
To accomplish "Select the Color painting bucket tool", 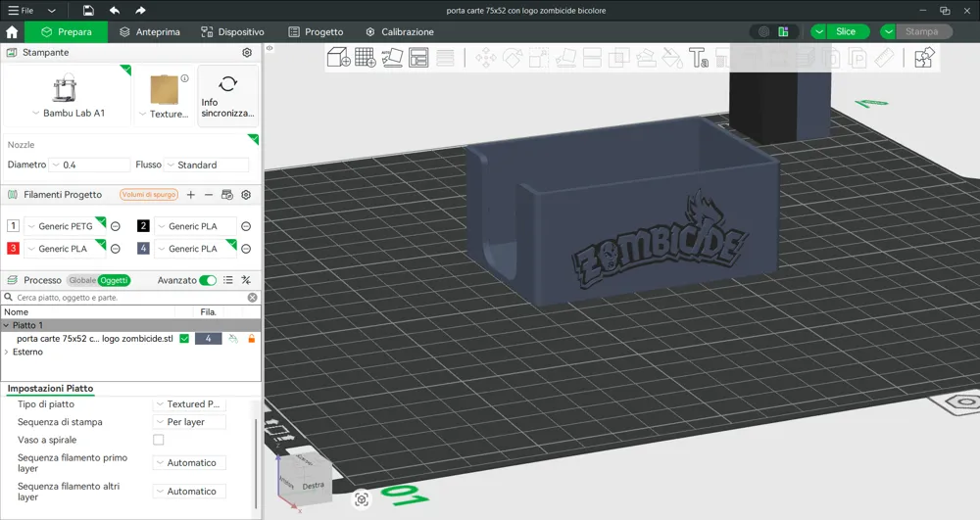I will pyautogui.click(x=672, y=58).
